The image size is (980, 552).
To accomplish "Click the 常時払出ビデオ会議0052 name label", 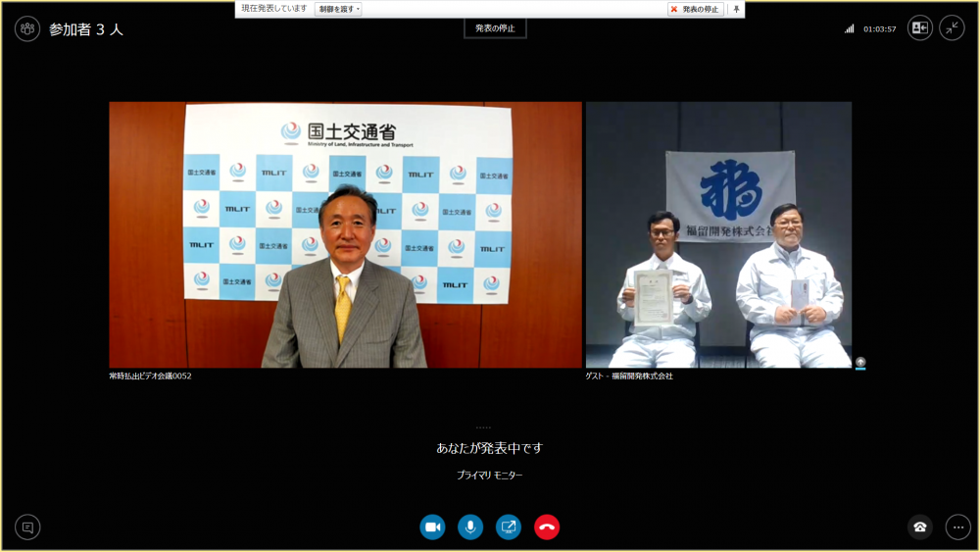I will click(150, 376).
